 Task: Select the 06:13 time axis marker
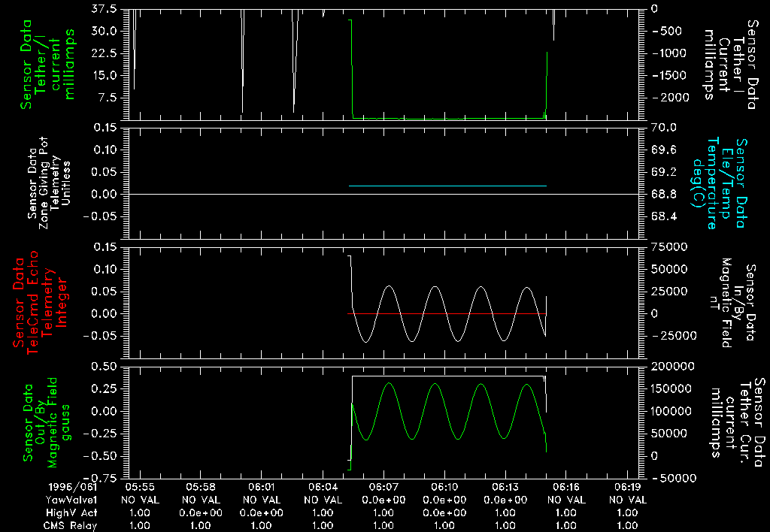tap(506, 487)
